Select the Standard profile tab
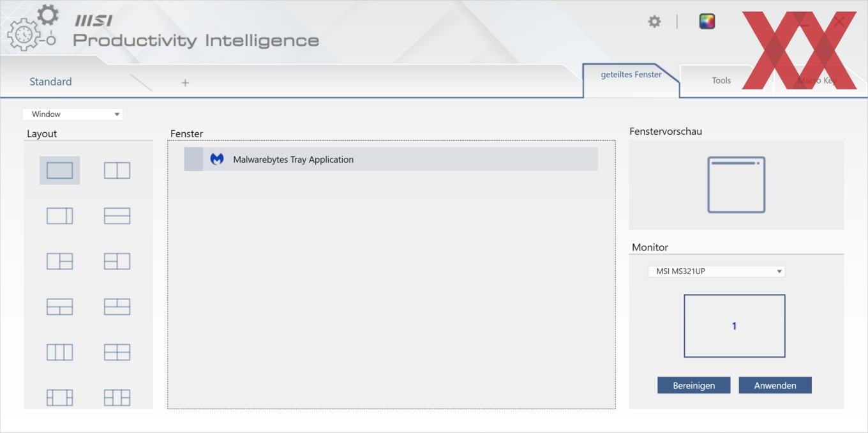 tap(50, 82)
